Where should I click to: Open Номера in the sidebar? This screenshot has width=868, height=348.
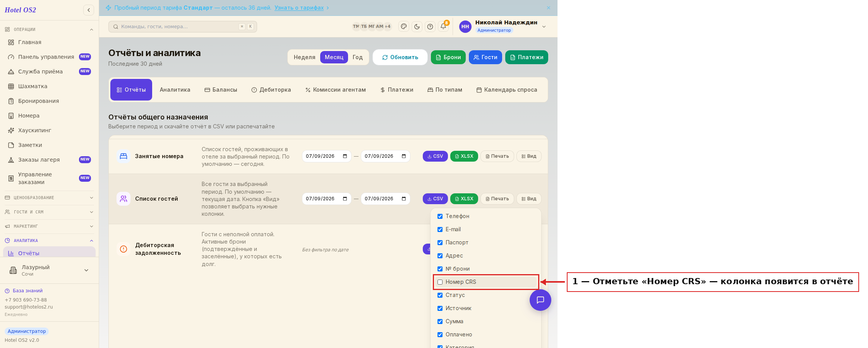[50, 116]
